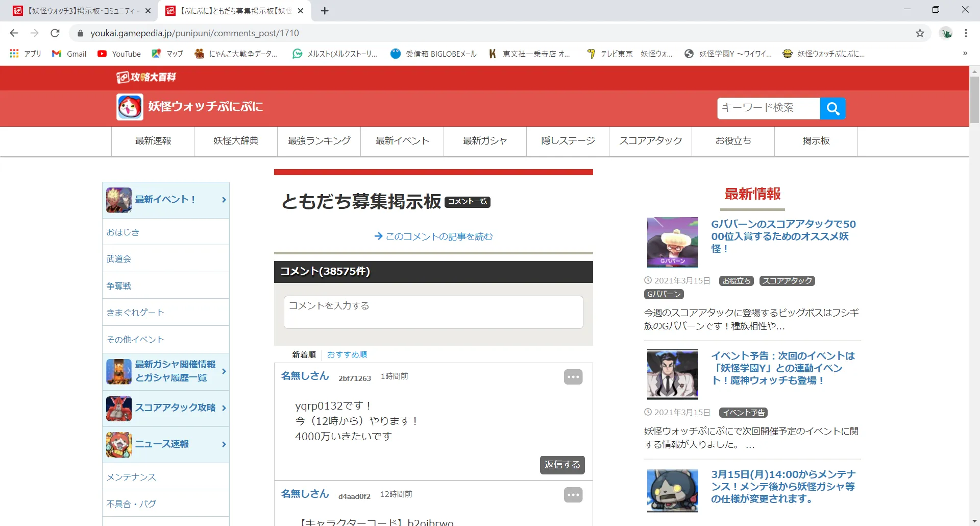The image size is (980, 526).
Task: Open 恵文社一乗寺店 bookmark
Action: pyautogui.click(x=529, y=54)
